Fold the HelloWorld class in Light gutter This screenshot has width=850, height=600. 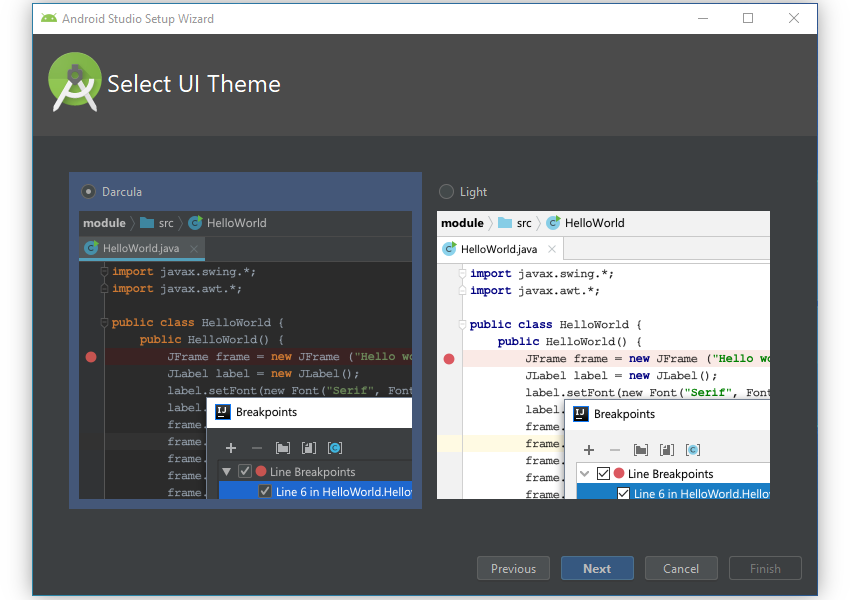pos(462,325)
